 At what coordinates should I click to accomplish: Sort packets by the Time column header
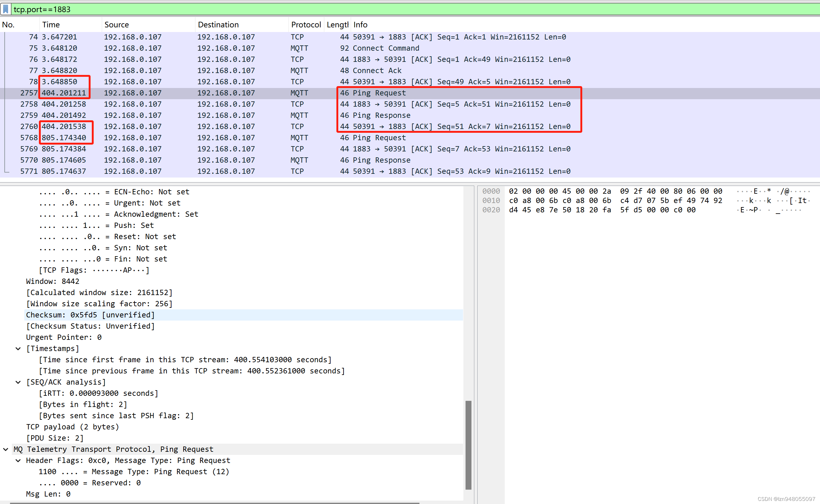[51, 25]
